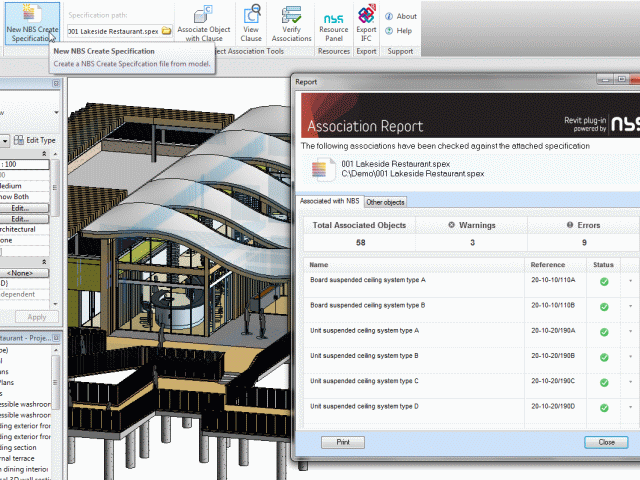Collapse the top Properties section chevron
This screenshot has width=640, height=480.
[x=44, y=154]
